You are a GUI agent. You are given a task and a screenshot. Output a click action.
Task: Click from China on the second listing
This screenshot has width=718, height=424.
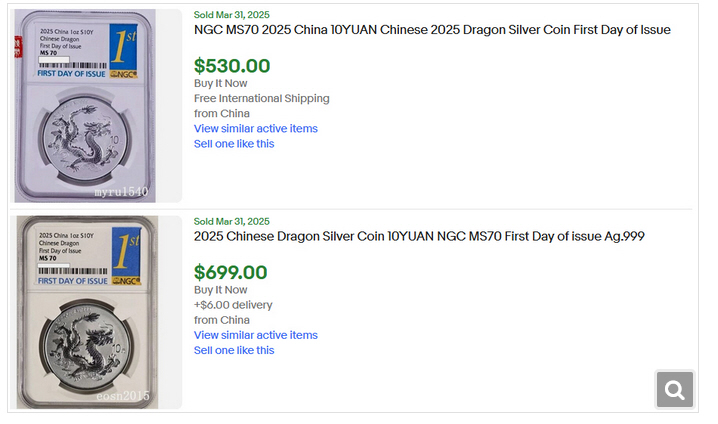coord(222,320)
